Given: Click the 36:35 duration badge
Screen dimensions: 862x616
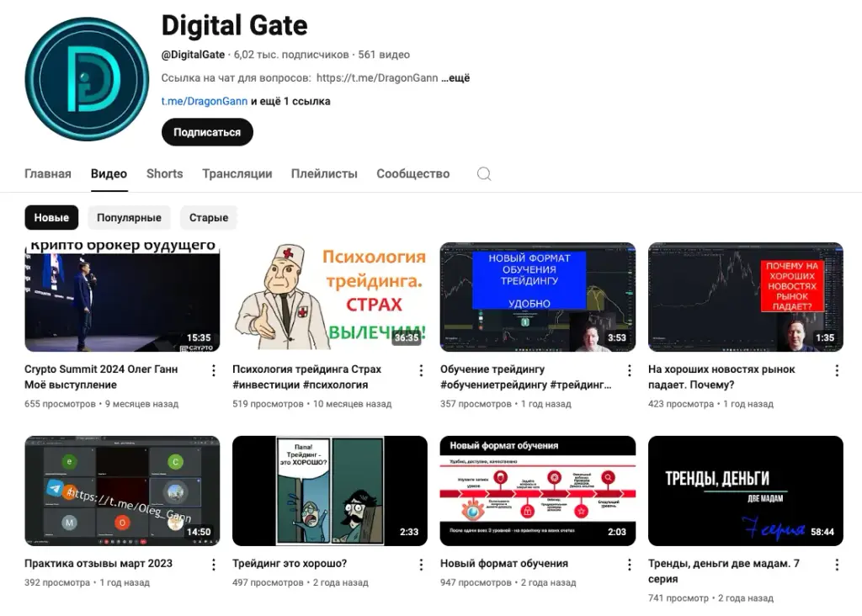Looking at the screenshot, I should [x=407, y=338].
